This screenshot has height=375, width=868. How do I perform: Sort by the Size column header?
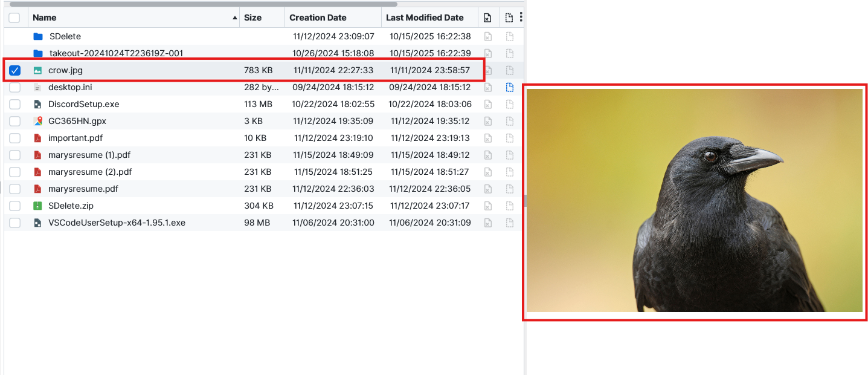click(x=252, y=18)
